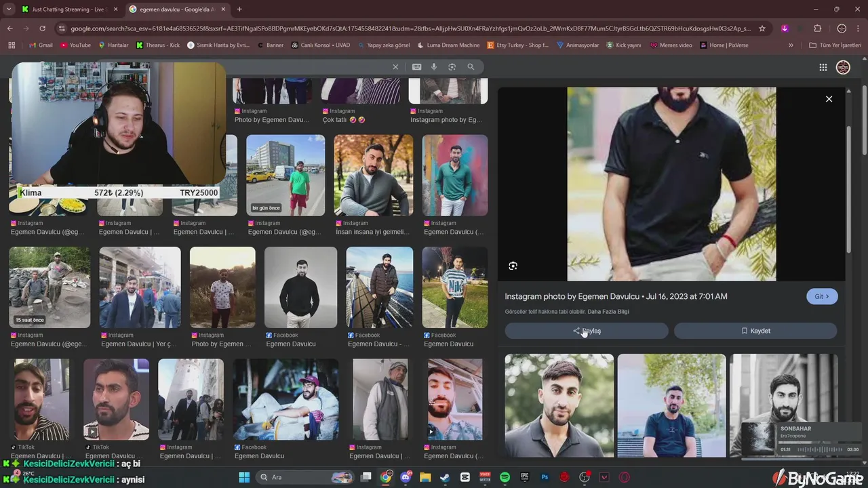The height and width of the screenshot is (488, 868).
Task: Open the green t-shirt street photo result
Action: pos(285,176)
